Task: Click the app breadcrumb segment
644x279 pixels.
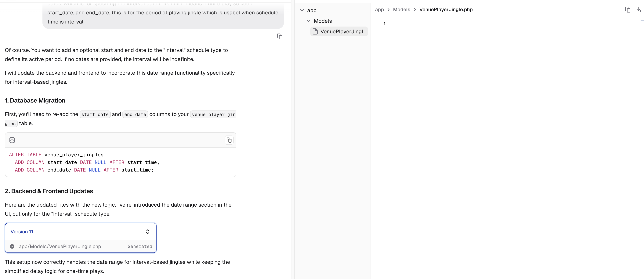Action: (x=379, y=9)
